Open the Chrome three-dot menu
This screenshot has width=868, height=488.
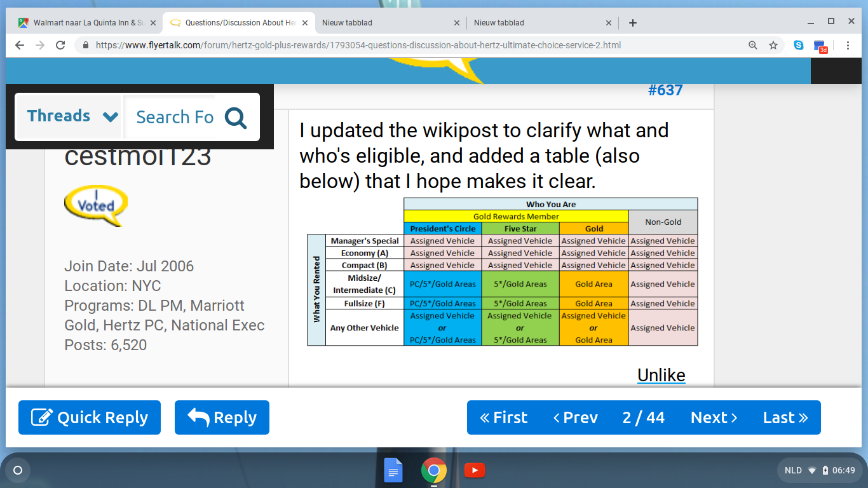coord(848,45)
